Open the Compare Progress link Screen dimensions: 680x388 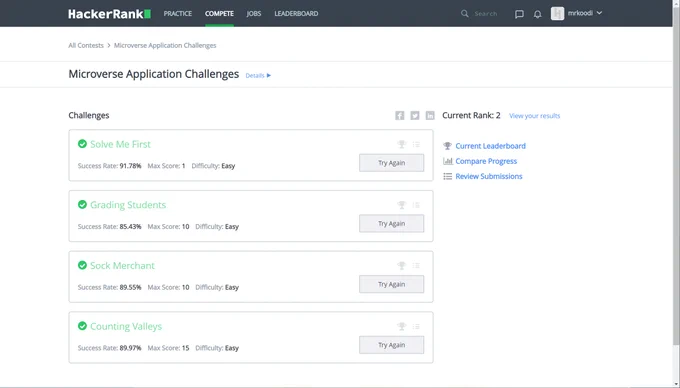(486, 161)
